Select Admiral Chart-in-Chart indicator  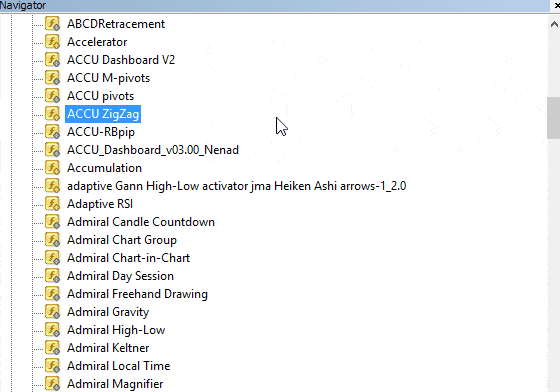[x=128, y=258]
